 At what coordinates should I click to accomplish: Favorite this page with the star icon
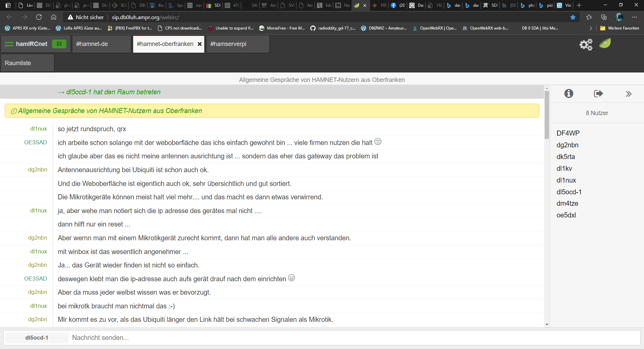[x=573, y=17]
